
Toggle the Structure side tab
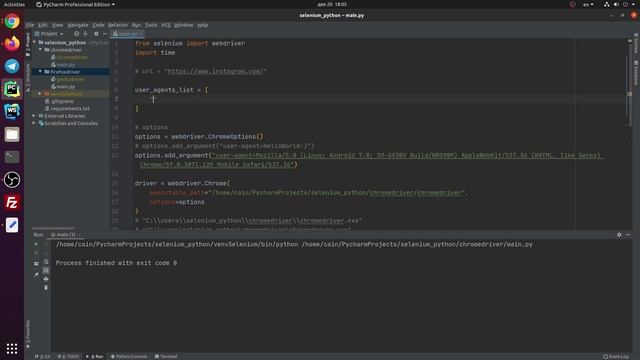[x=28, y=78]
